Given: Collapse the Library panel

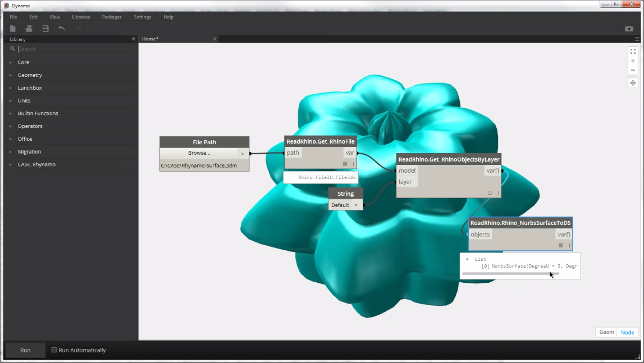Looking at the screenshot, I should (134, 39).
